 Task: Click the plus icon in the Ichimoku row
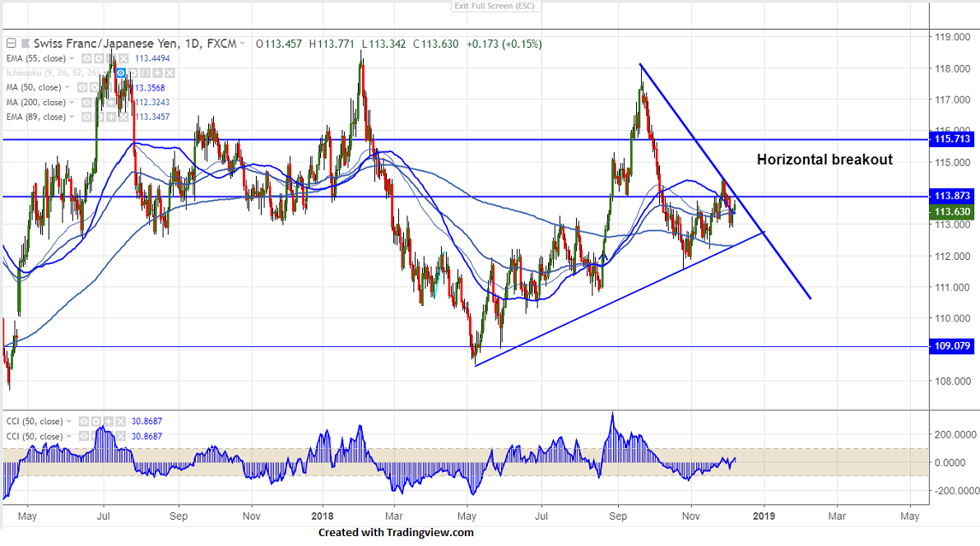(157, 73)
